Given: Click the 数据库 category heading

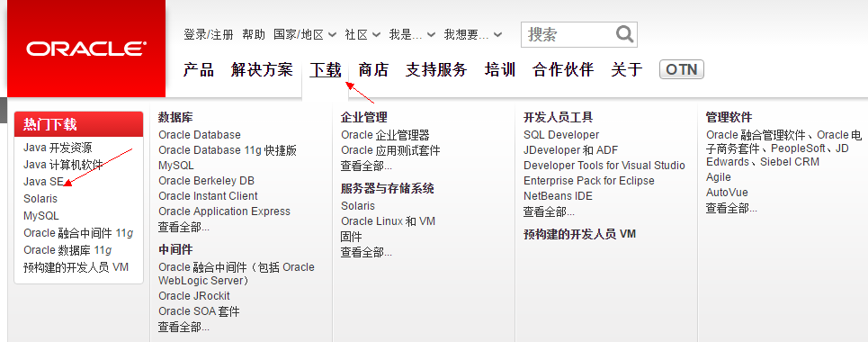Looking at the screenshot, I should point(175,118).
